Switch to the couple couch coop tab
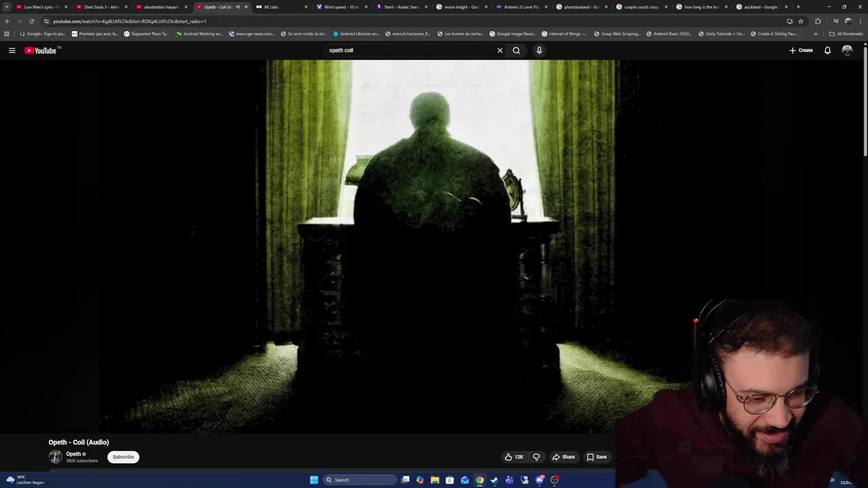Viewport: 868px width, 488px height. 640,7
